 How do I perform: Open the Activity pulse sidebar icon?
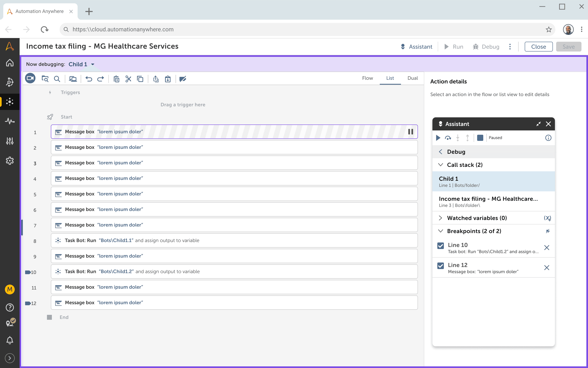pyautogui.click(x=10, y=121)
